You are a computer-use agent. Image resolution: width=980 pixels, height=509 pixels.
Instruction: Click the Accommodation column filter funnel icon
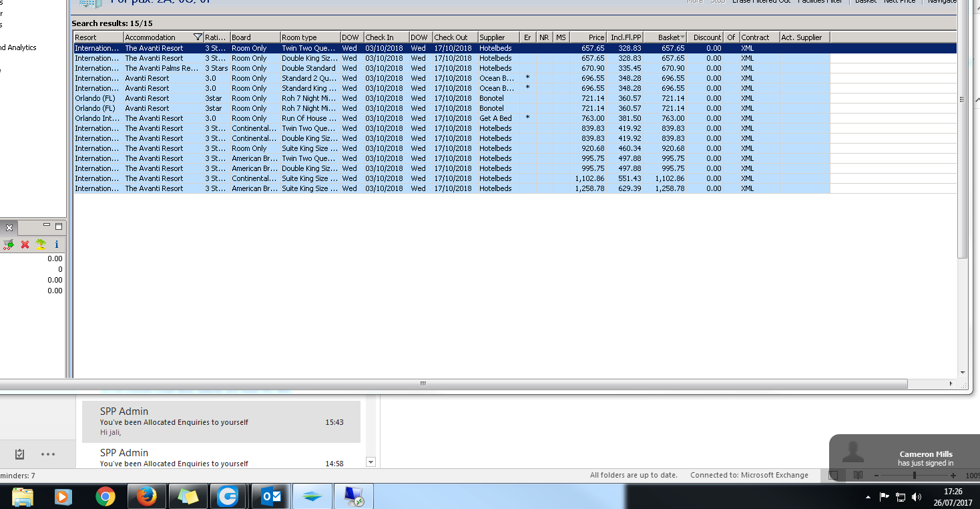198,37
